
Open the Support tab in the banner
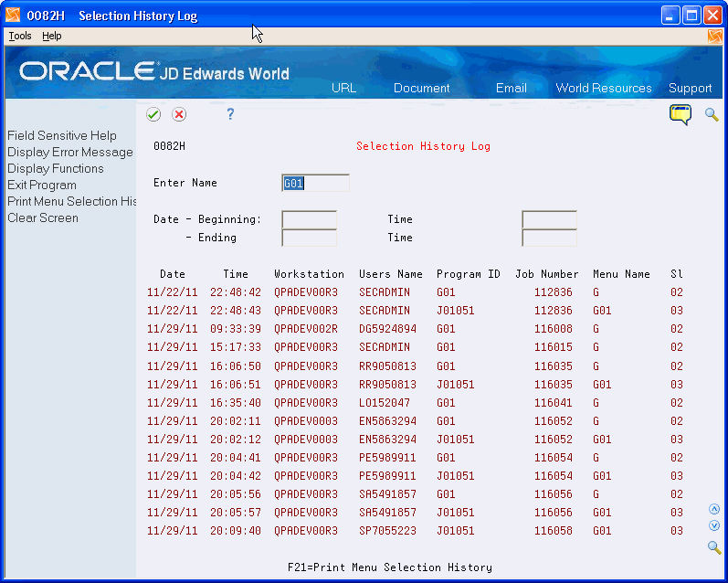690,89
